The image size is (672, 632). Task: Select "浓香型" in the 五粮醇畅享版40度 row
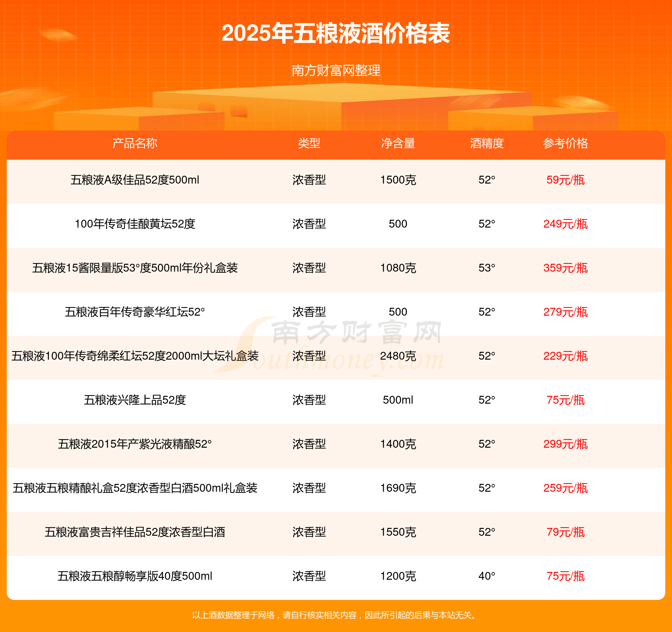309,576
